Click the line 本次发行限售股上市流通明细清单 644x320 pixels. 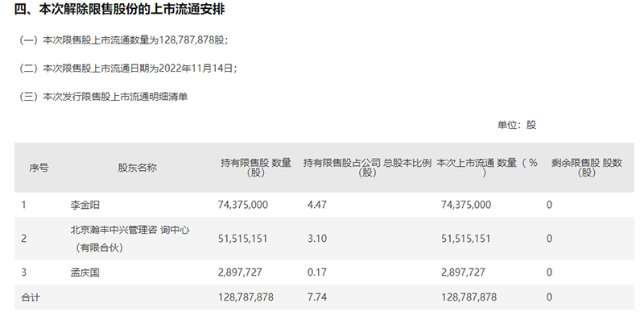(103, 97)
